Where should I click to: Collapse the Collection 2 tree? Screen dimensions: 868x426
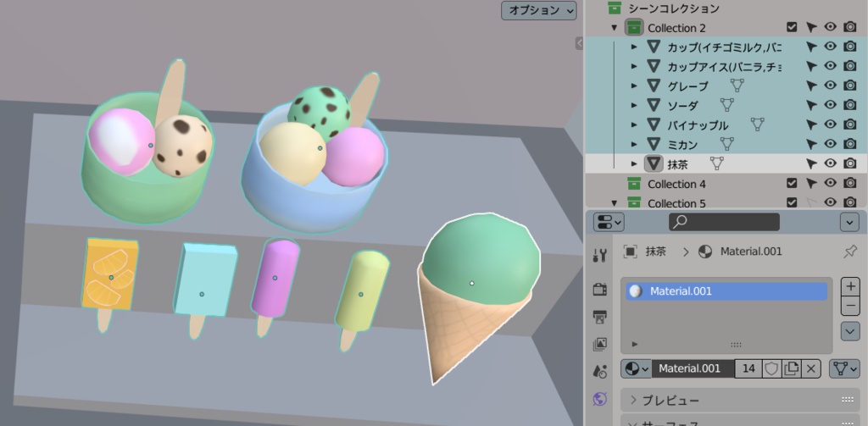pos(614,28)
